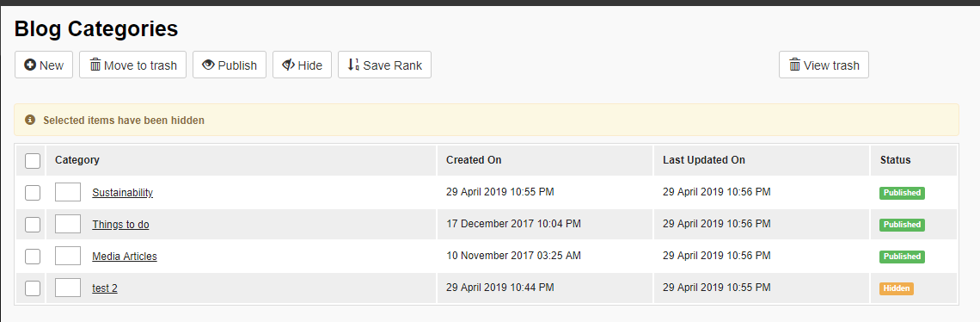This screenshot has height=322, width=980.
Task: Click the rank field beside Sustainability
Action: (68, 192)
